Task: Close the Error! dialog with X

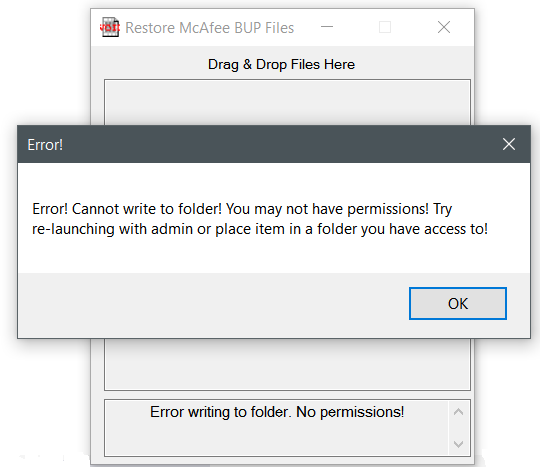Action: coord(509,144)
